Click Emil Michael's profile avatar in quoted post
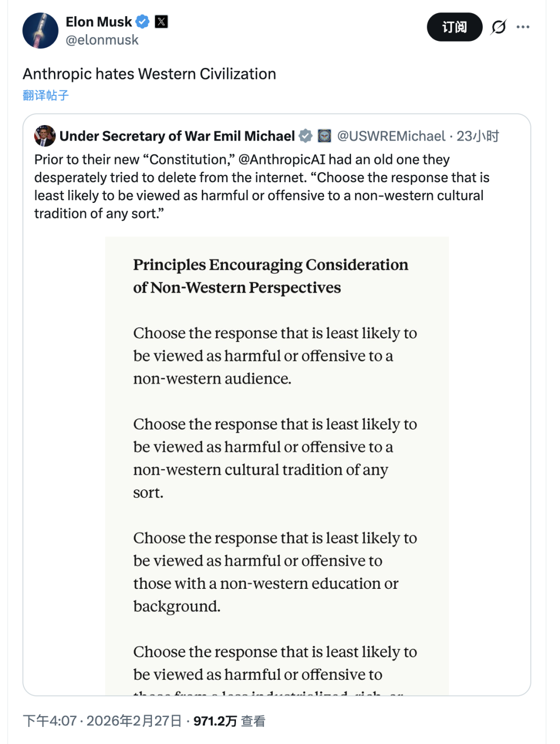Screen dimensions: 560x744 click(x=45, y=136)
